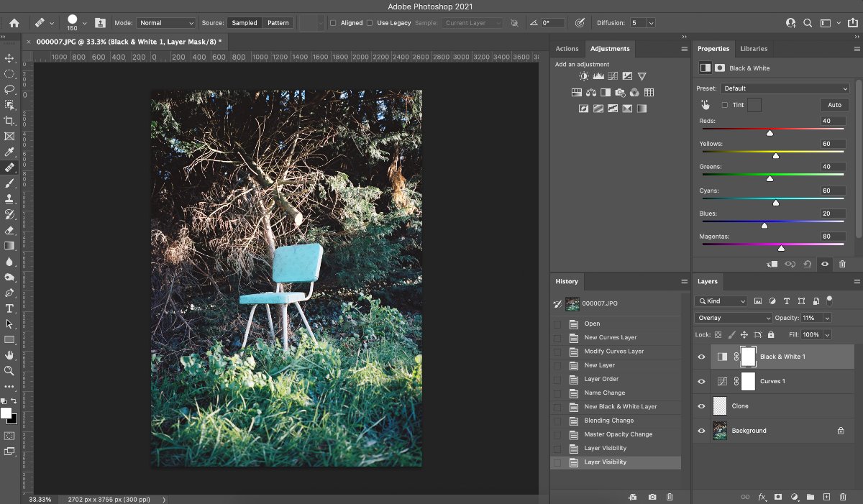863x504 pixels.
Task: Delete the adjustment layer with the trash icon
Action: pyautogui.click(x=843, y=264)
